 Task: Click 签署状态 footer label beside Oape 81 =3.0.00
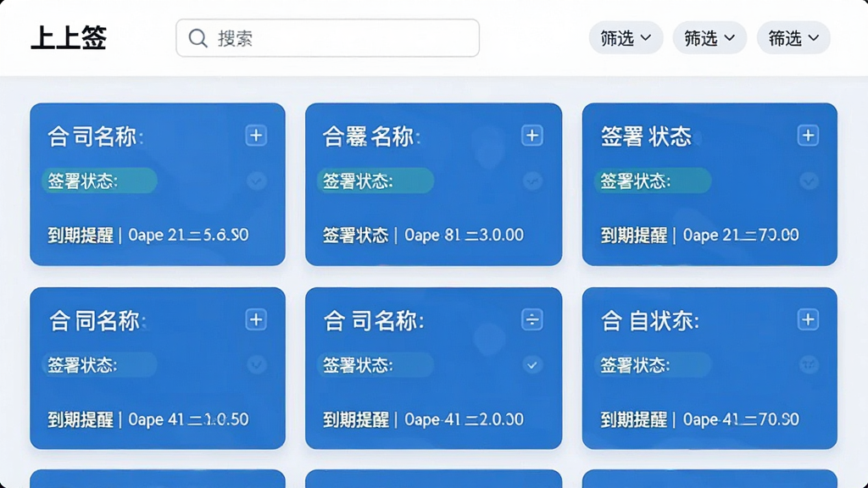(x=356, y=236)
